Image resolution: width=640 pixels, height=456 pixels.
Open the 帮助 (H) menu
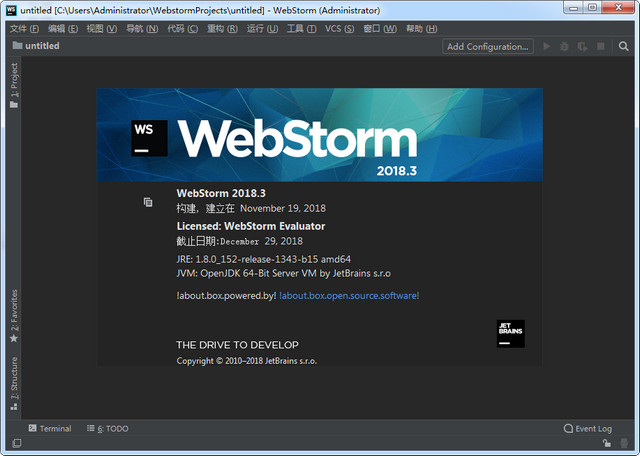421,29
